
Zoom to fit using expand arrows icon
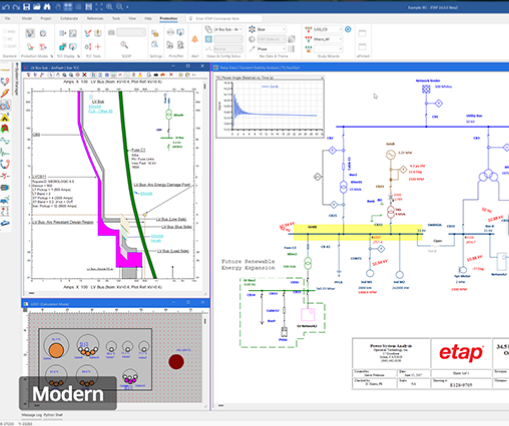(99, 6)
